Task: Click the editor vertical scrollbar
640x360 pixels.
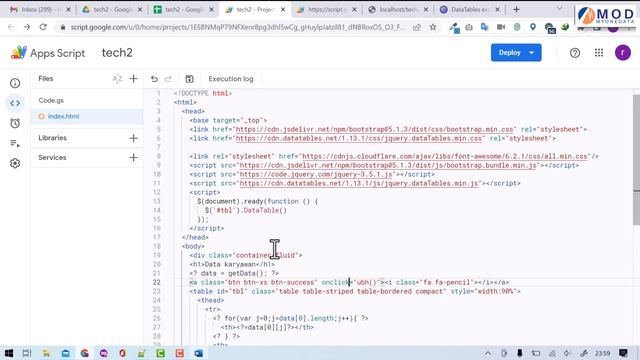Action: (636, 159)
